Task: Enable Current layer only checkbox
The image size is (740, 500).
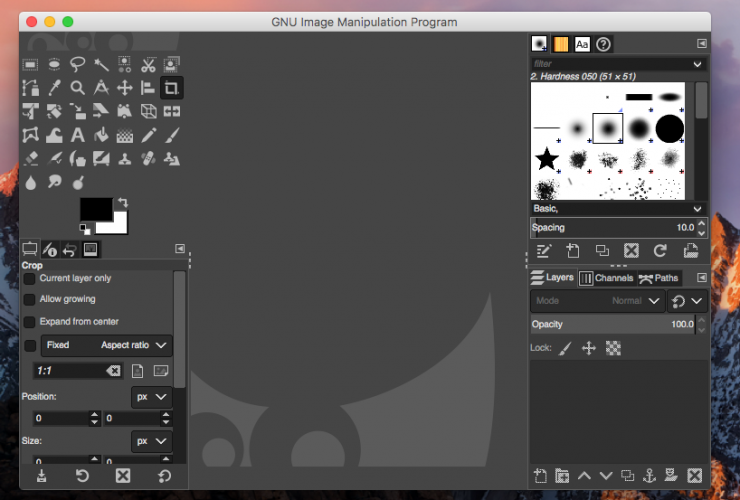Action: 30,278
